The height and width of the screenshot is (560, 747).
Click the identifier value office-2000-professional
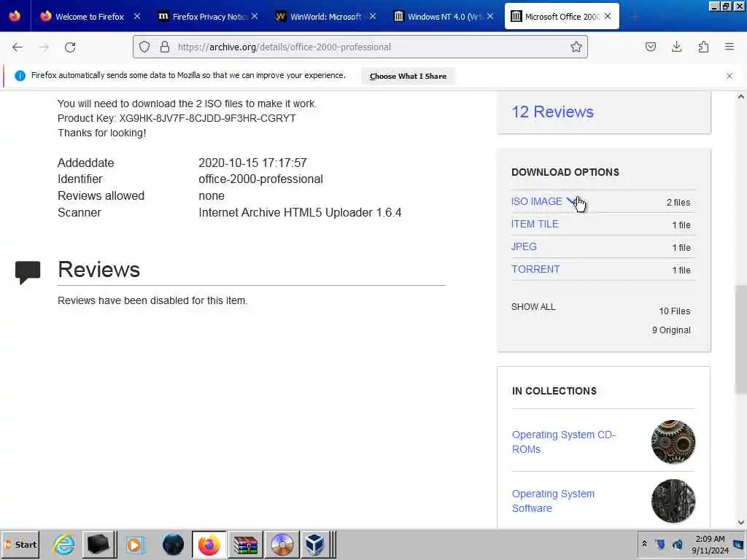pyautogui.click(x=260, y=179)
